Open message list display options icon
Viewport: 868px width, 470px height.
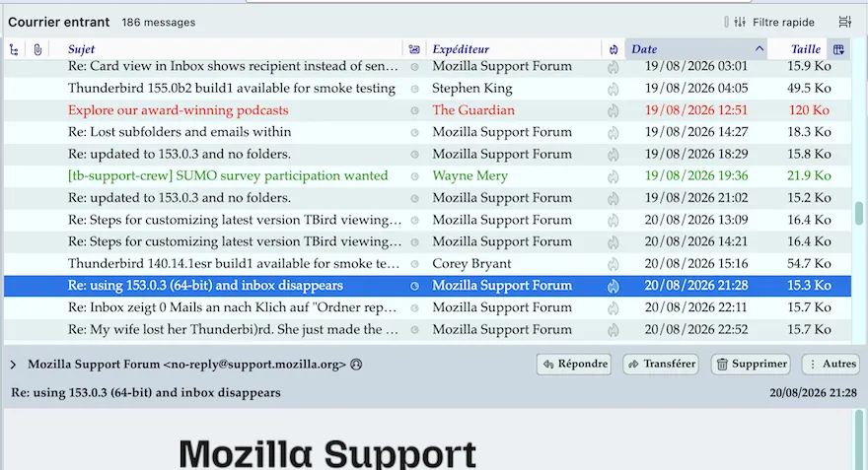844,22
